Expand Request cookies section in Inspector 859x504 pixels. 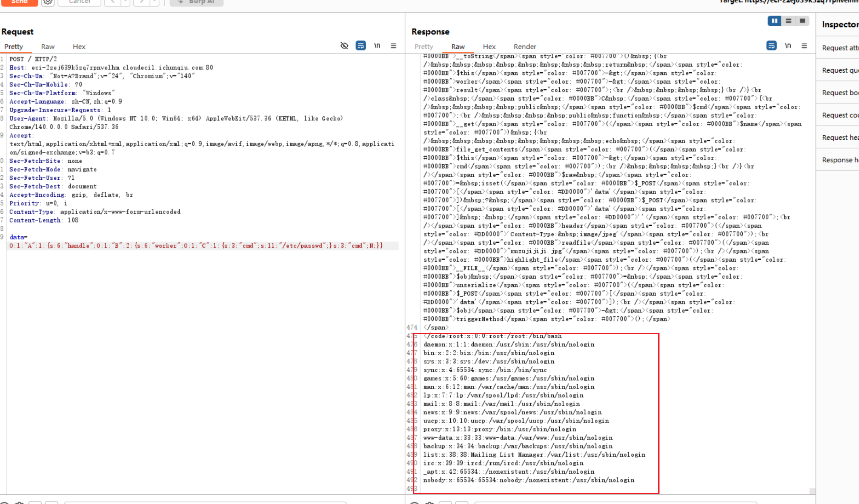(840, 115)
